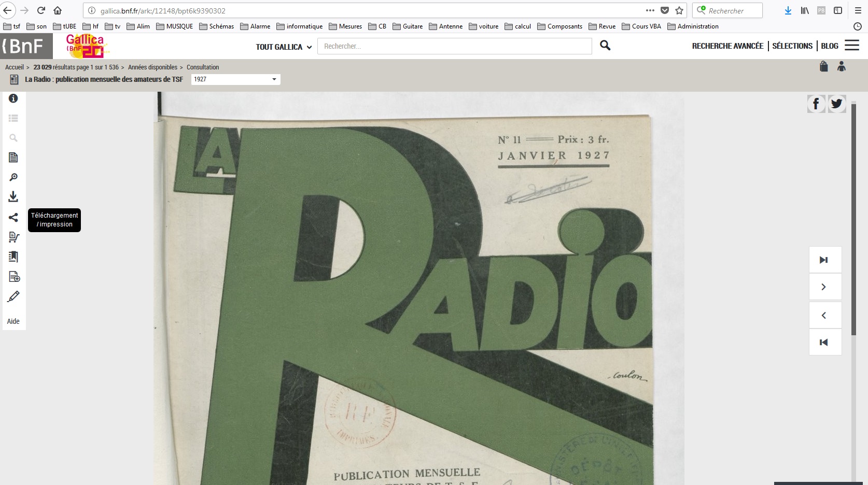Click browser forward button
Image resolution: width=868 pixels, height=485 pixels.
click(x=24, y=10)
